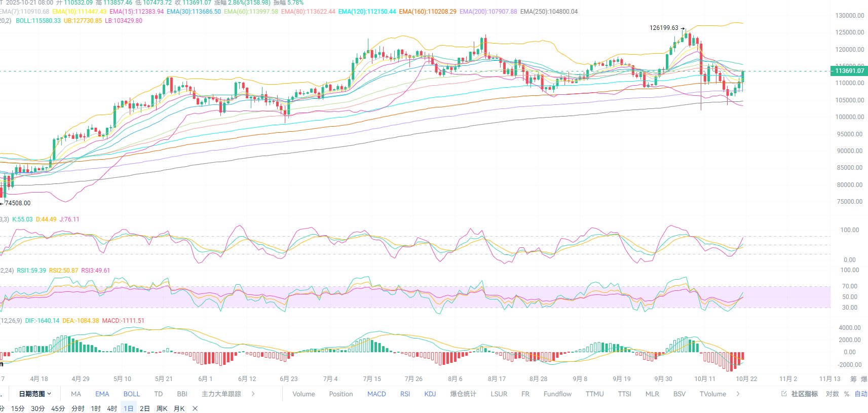Toggle the EMA overlay indicator
The height and width of the screenshot is (413, 868).
(x=102, y=394)
